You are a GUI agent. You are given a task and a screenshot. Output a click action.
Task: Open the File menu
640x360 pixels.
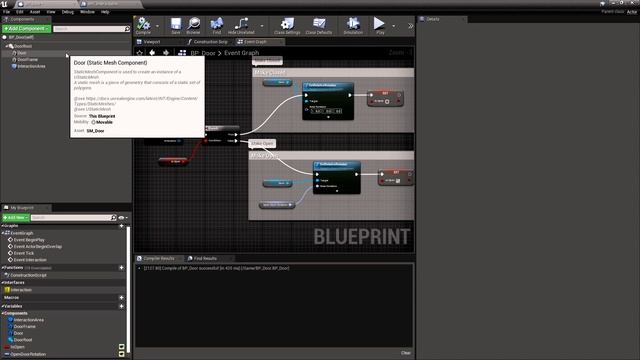[x=6, y=12]
